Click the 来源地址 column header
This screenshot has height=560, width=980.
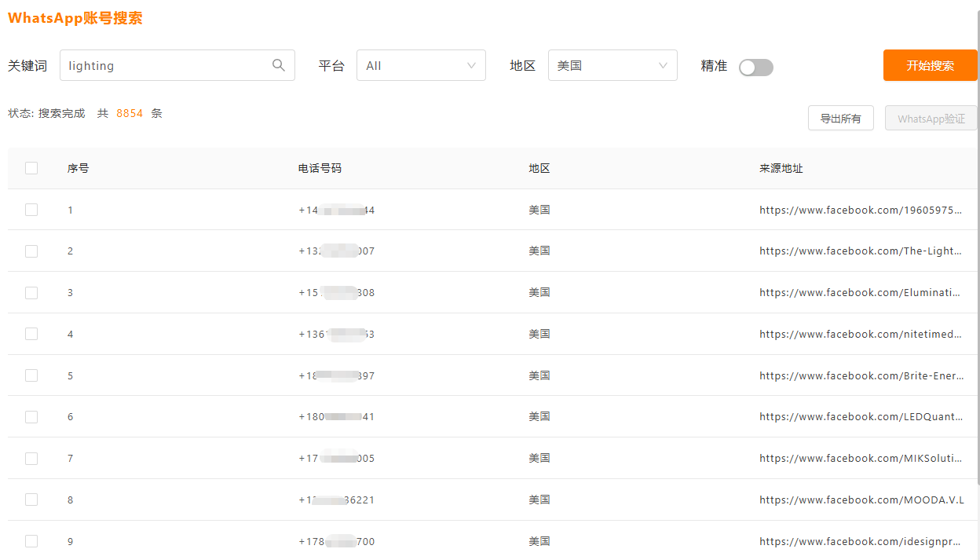(781, 168)
